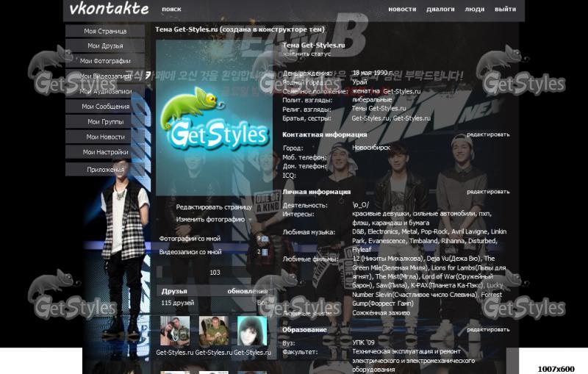Open Мои Сообщения in the sidebar
Image resolution: width=588 pixels, height=374 pixels.
(x=105, y=107)
